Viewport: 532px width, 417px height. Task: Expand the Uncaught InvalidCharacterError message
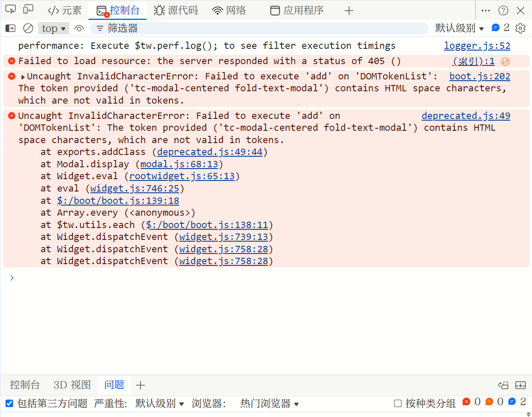23,77
